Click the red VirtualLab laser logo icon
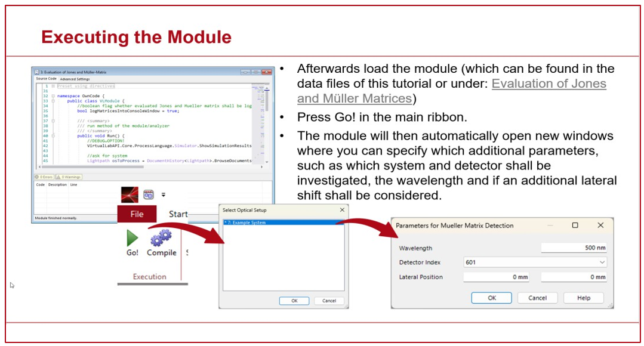Screen dimensions: 644x346 click(x=130, y=194)
